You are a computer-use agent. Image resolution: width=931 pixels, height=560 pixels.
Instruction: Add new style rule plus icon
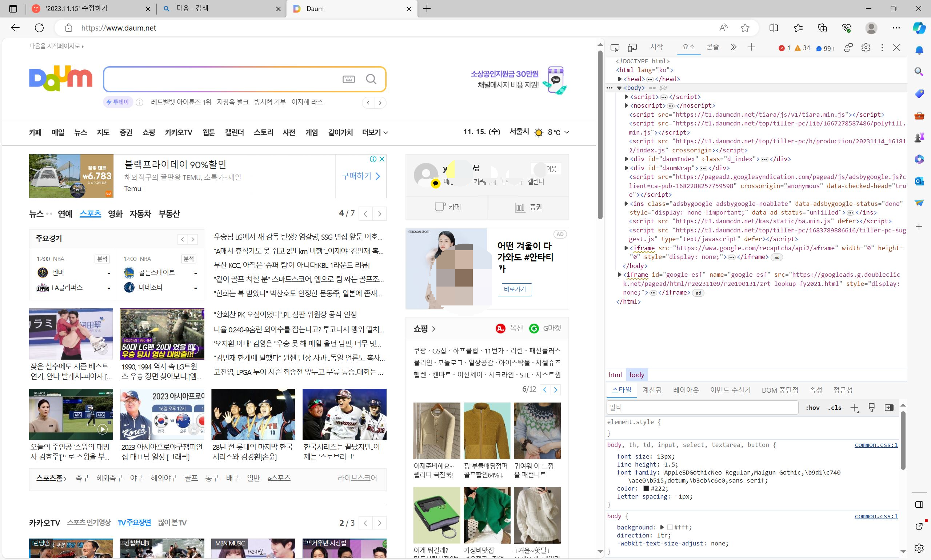(x=854, y=408)
